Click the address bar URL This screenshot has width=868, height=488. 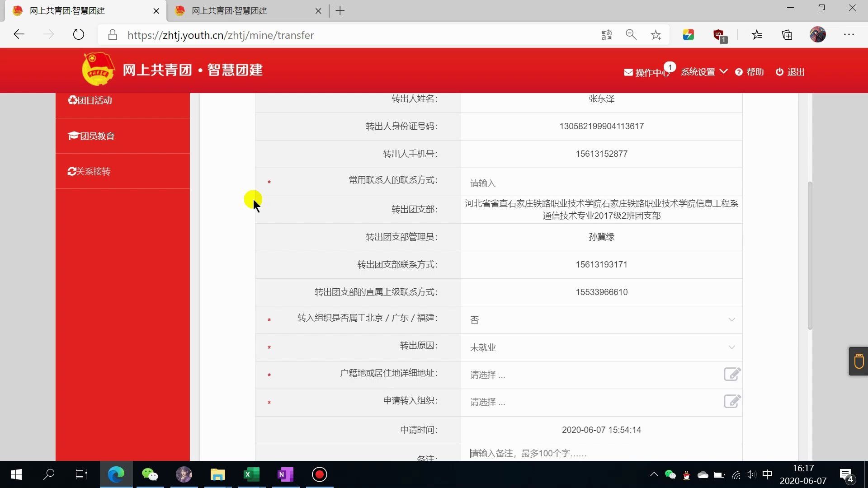click(221, 35)
